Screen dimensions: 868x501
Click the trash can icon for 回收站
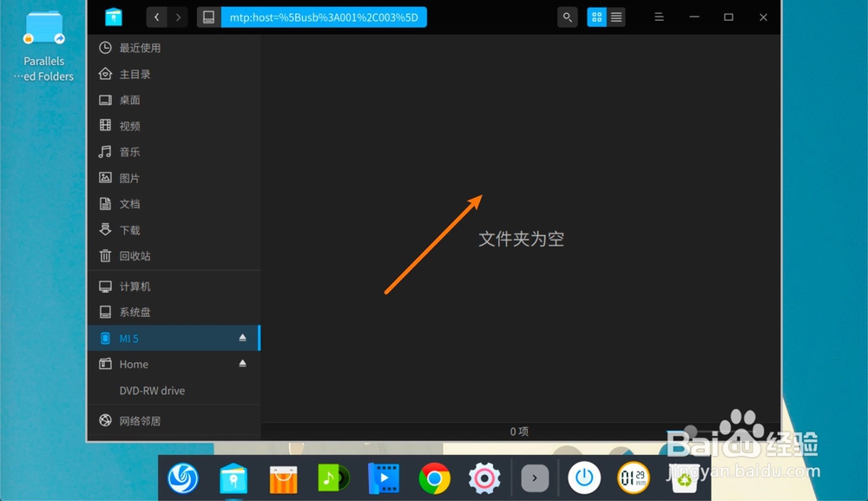pyautogui.click(x=105, y=255)
